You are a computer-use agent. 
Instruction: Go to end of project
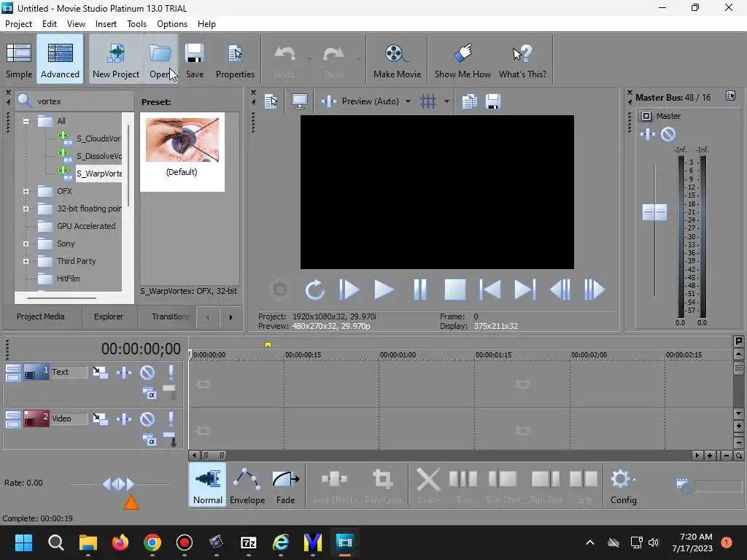click(525, 289)
